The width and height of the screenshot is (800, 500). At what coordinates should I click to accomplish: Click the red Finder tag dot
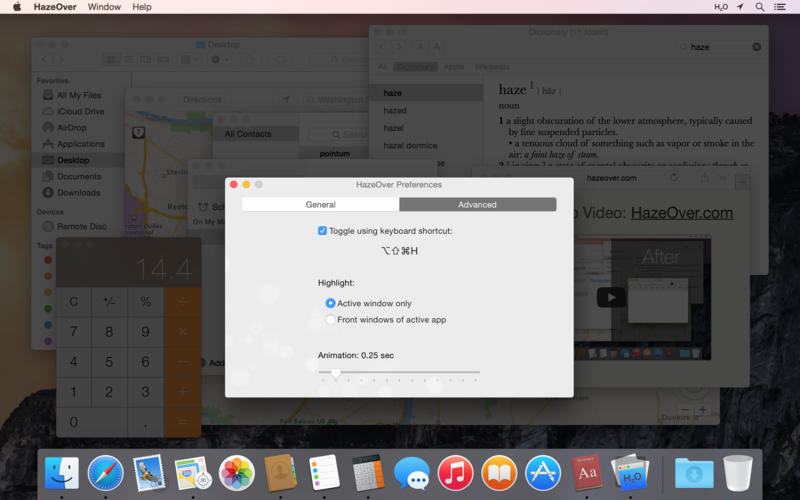click(x=48, y=260)
